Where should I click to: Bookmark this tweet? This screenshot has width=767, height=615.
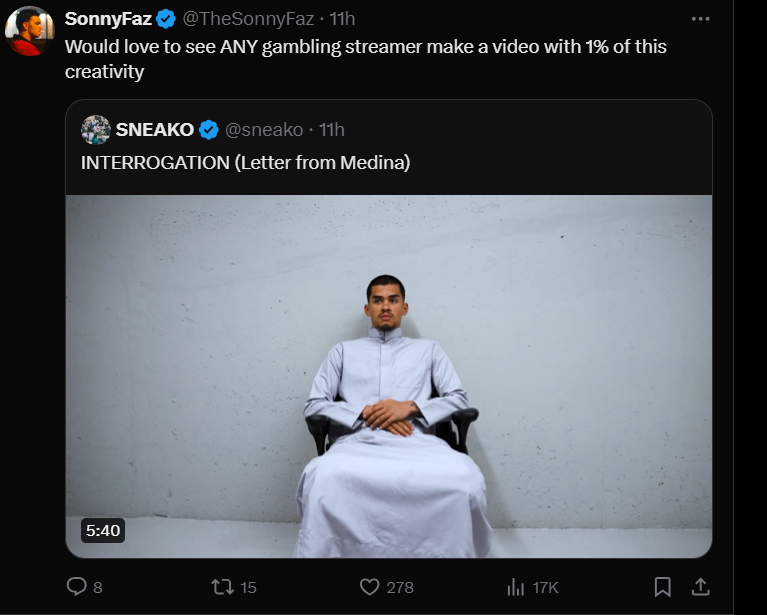coord(662,587)
